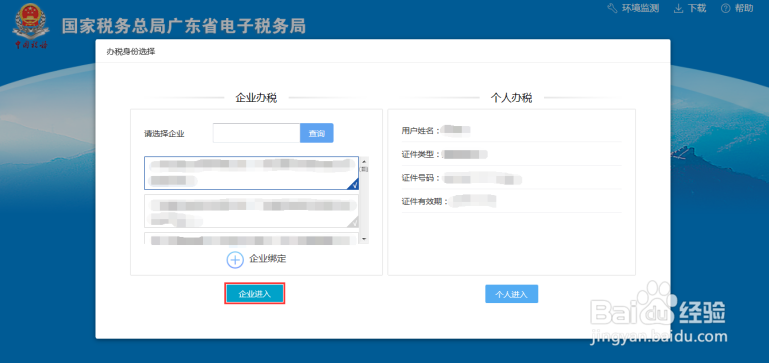Click the checkmark corner of first enterprise entry

click(354, 184)
